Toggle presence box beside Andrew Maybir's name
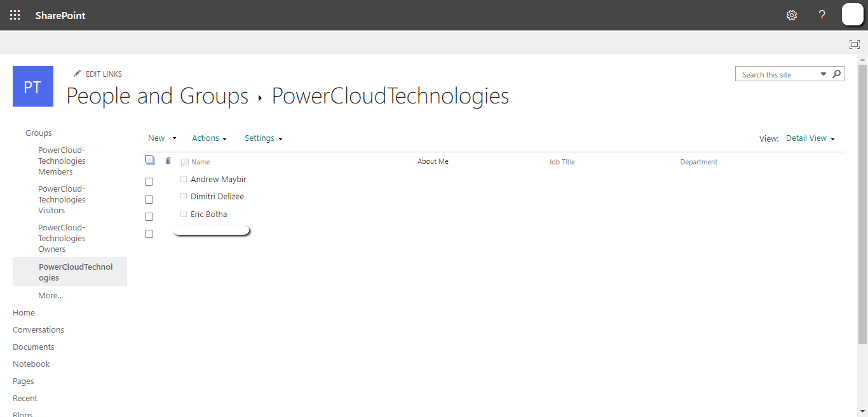 184,179
